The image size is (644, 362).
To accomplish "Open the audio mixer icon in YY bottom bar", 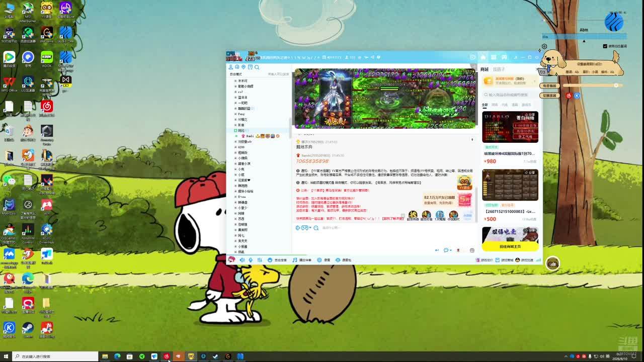I will (260, 260).
